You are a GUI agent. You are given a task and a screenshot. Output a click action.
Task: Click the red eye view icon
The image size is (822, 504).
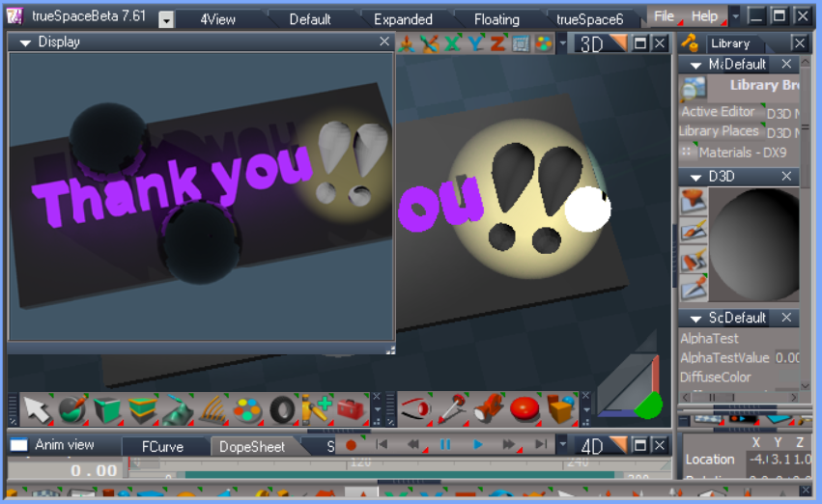(415, 408)
